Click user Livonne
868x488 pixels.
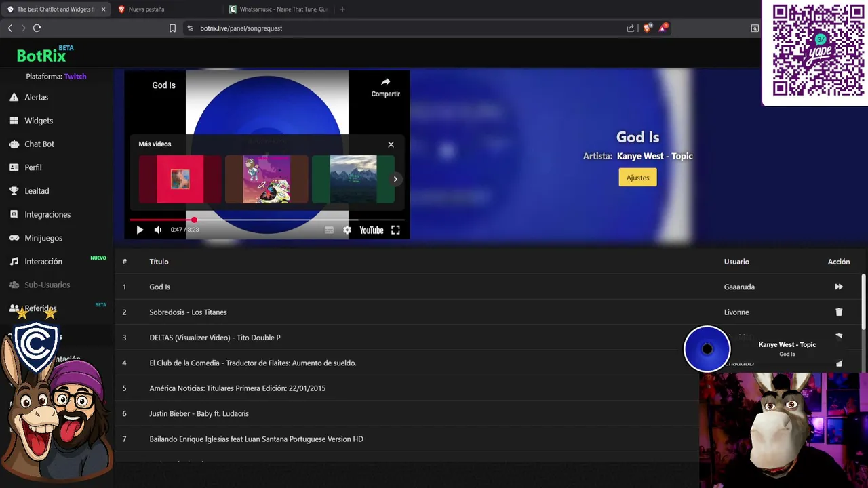(x=736, y=312)
